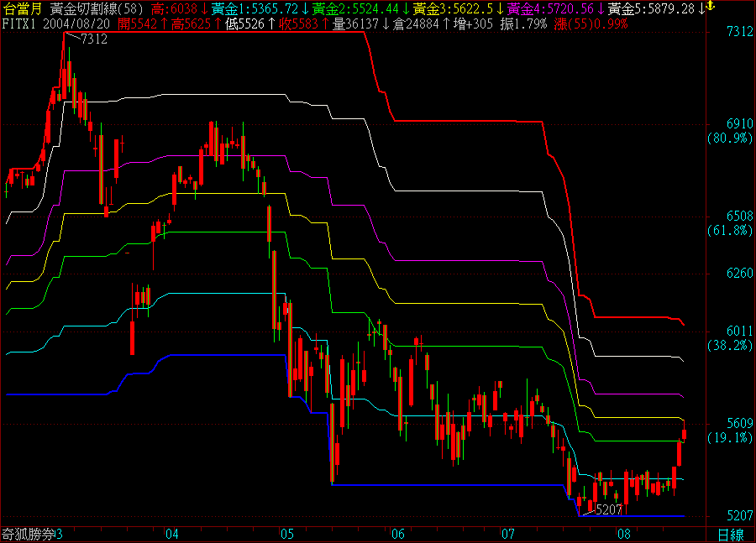Click the 台當月 contract name

[x=22, y=8]
